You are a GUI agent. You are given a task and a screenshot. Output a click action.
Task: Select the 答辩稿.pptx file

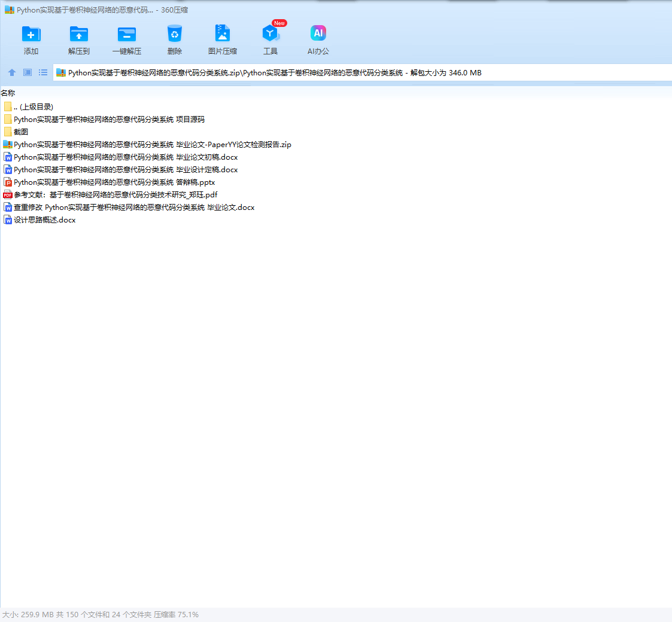(x=114, y=182)
